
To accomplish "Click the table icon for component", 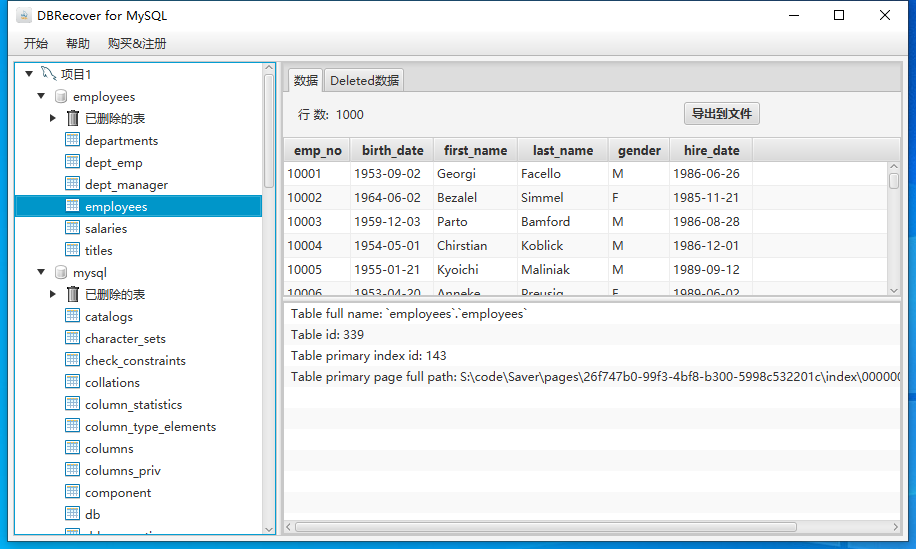I will [72, 492].
